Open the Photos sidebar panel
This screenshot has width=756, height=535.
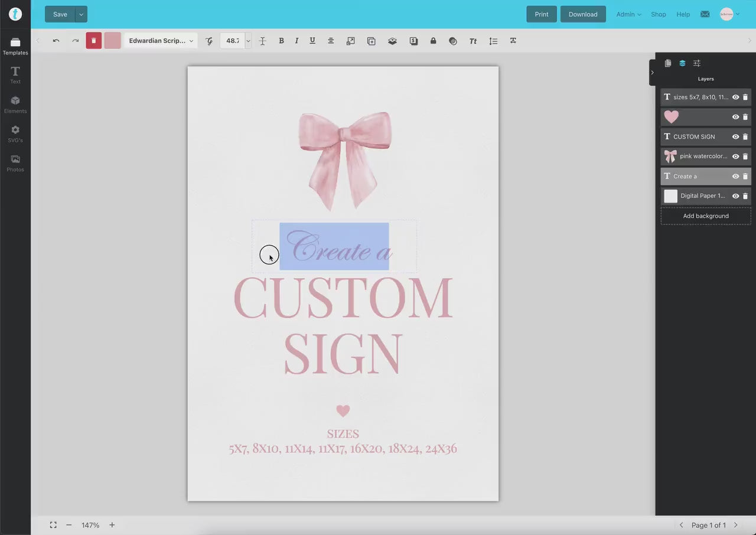pos(15,163)
